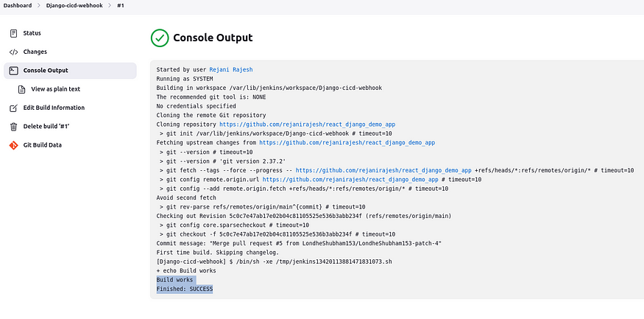Click the 'Building in workspace' log line
This screenshot has width=644, height=319.
pos(269,88)
